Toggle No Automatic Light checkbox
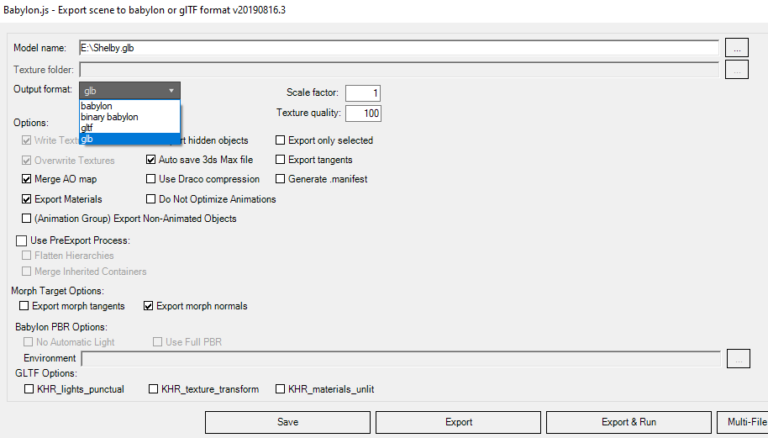768x438 pixels. point(28,342)
